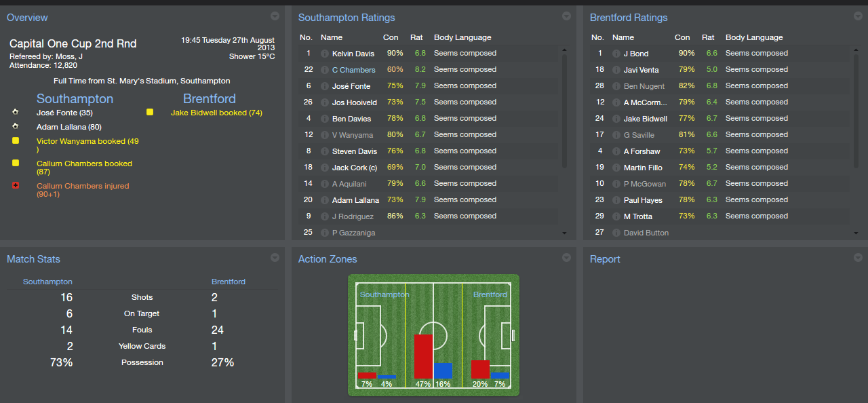Click the red Southampton 47% action zone bar
This screenshot has height=403, width=868.
[423, 356]
